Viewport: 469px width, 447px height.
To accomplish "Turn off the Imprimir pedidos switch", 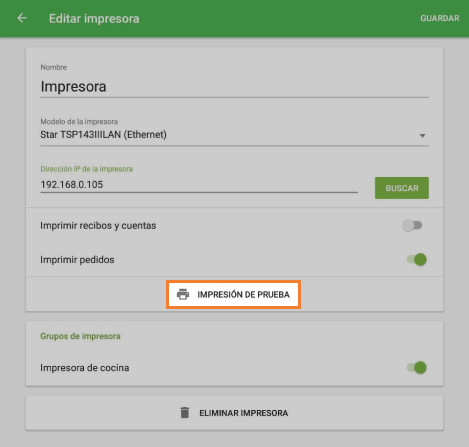I will click(x=417, y=259).
